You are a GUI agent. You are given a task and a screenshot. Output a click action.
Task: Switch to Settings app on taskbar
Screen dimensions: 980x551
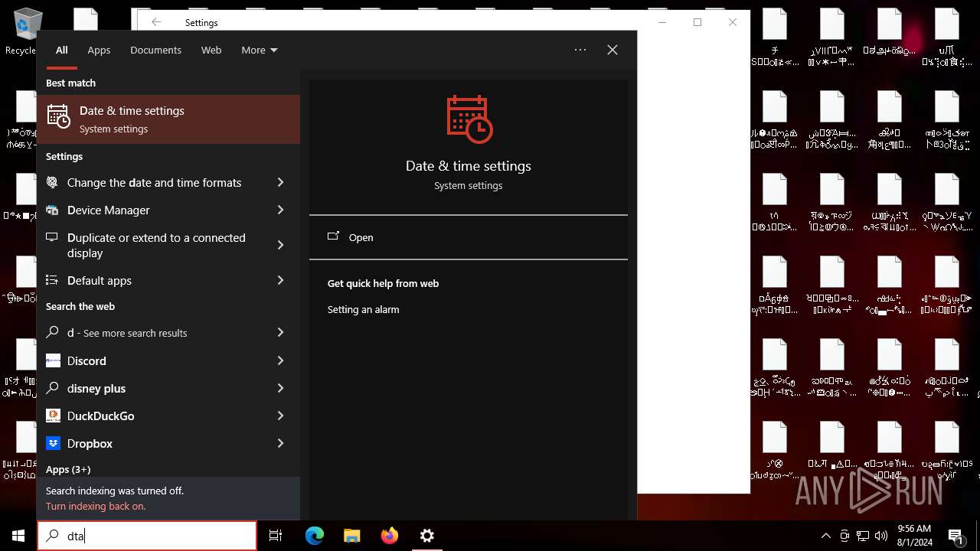427,536
